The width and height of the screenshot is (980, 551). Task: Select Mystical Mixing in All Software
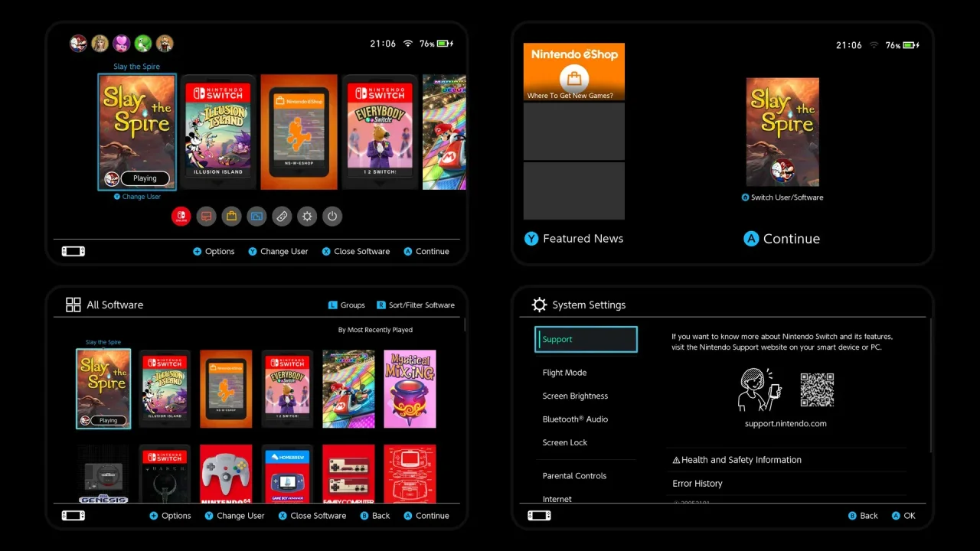tap(410, 389)
